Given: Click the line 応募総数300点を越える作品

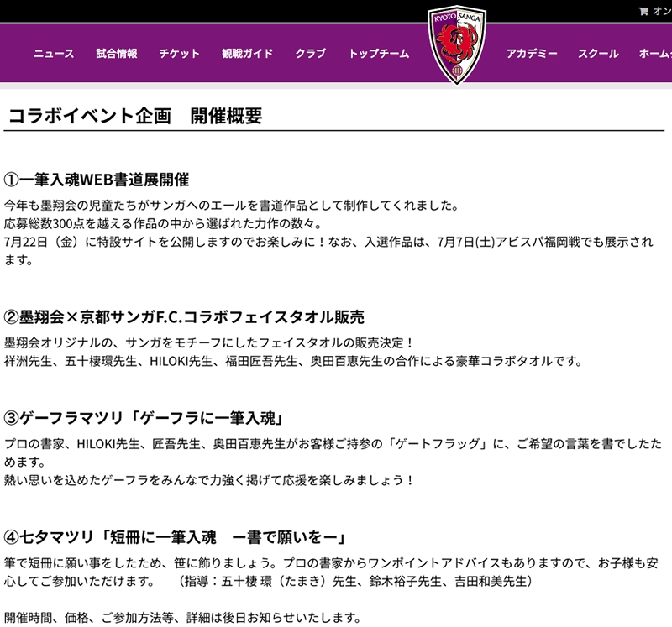Looking at the screenshot, I should [x=163, y=223].
